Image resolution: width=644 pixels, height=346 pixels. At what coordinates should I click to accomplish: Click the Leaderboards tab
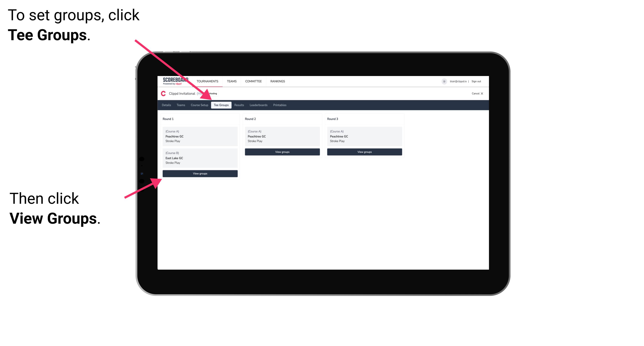pyautogui.click(x=258, y=105)
